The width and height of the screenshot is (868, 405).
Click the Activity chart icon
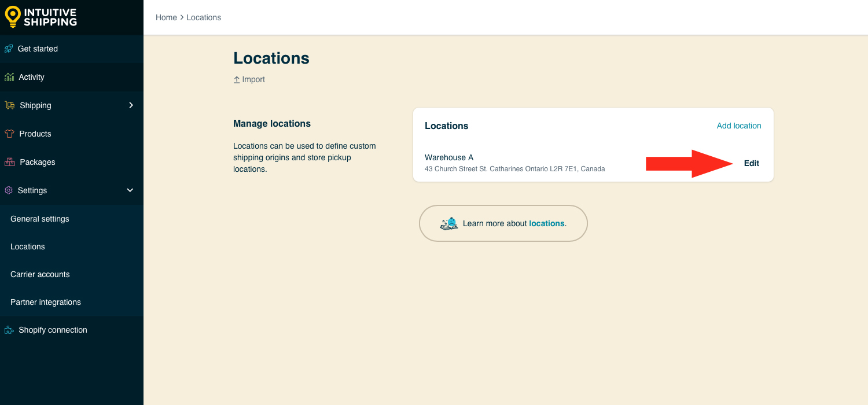pyautogui.click(x=9, y=77)
